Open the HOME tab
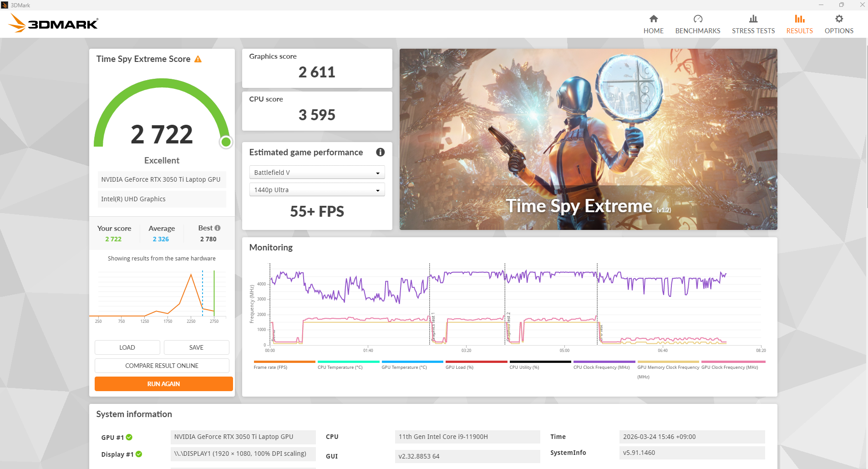Screen dimensions: 868x469 tap(654, 24)
